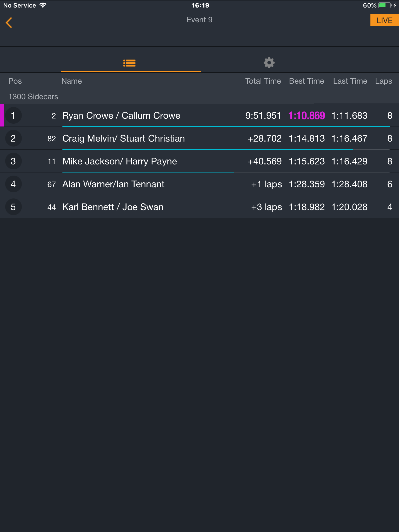Select the results list tab icon
Image resolution: width=399 pixels, height=532 pixels.
[129, 63]
